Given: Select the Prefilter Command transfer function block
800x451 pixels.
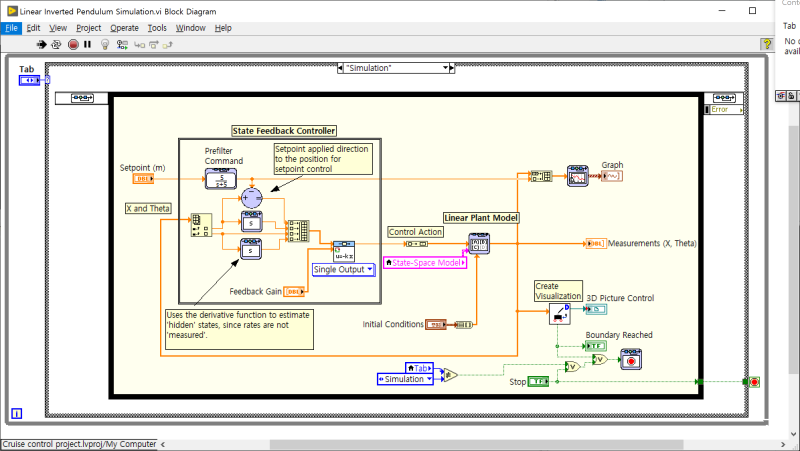Looking at the screenshot, I should click(221, 179).
